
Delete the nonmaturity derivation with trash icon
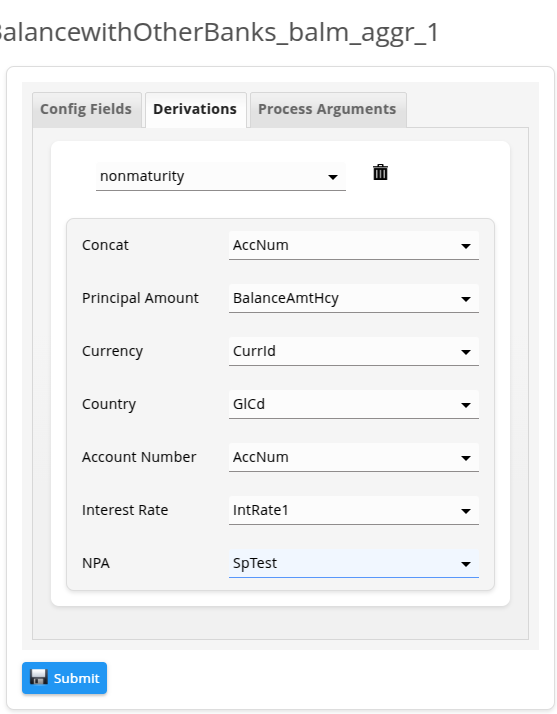click(380, 173)
